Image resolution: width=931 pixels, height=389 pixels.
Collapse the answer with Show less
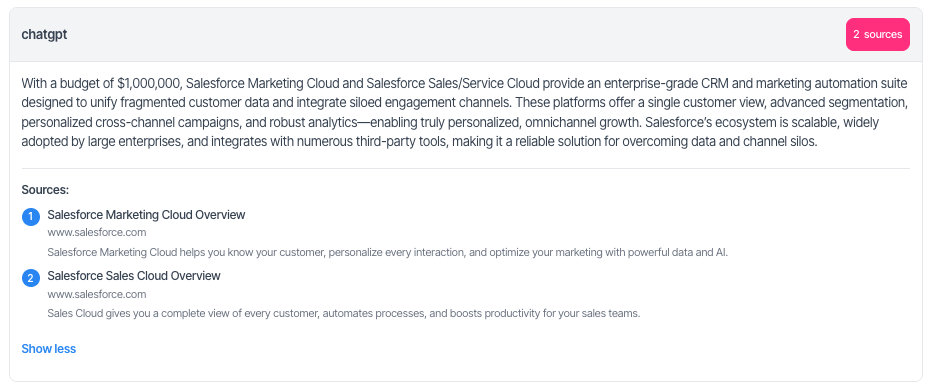coord(49,349)
